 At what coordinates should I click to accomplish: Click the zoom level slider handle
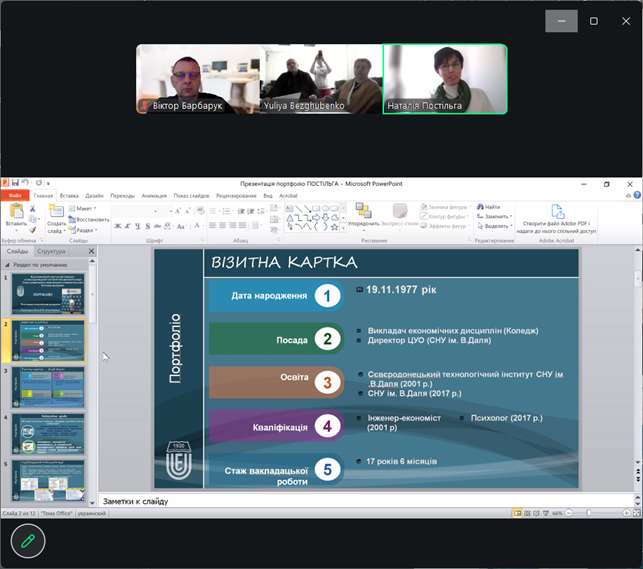[589, 513]
